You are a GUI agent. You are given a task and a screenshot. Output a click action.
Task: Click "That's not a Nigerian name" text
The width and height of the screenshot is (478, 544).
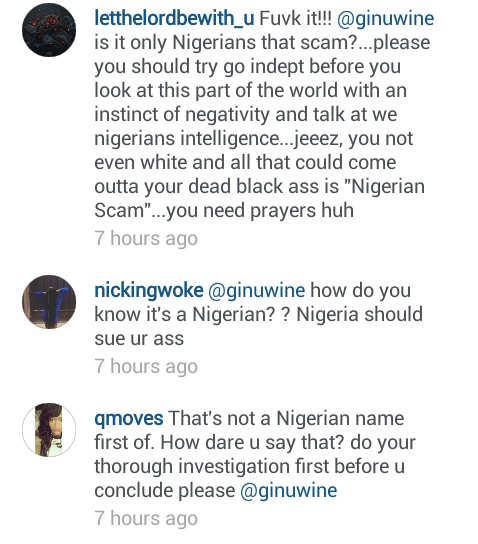tap(286, 419)
